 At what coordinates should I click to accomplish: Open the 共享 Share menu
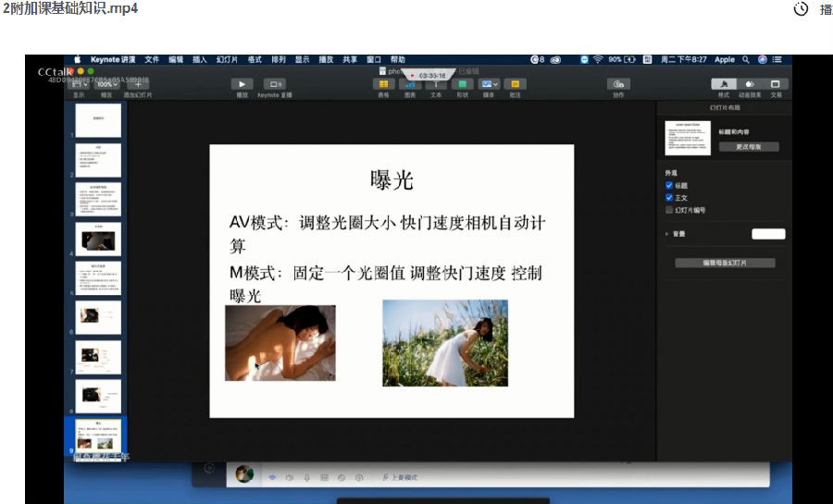click(x=350, y=59)
